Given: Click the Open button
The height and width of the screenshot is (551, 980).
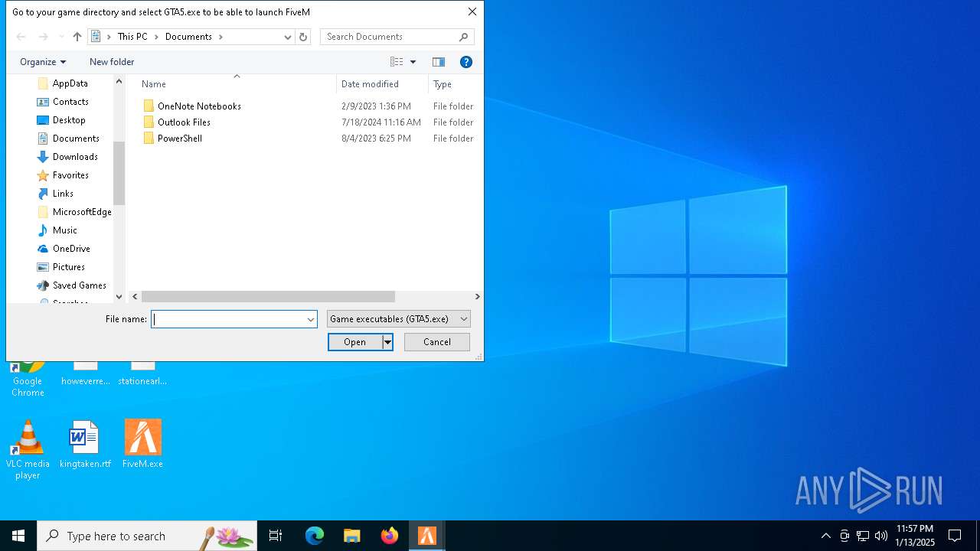Looking at the screenshot, I should pos(355,342).
